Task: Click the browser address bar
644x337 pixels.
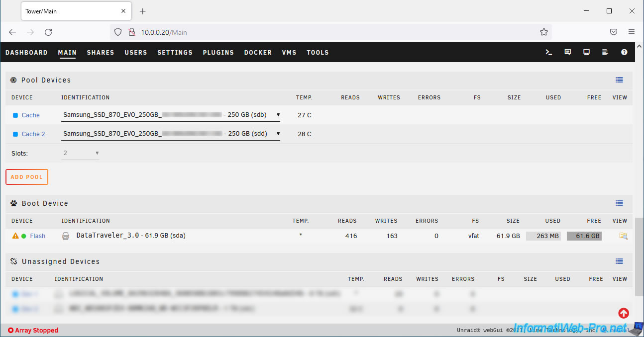Action: pyautogui.click(x=328, y=32)
